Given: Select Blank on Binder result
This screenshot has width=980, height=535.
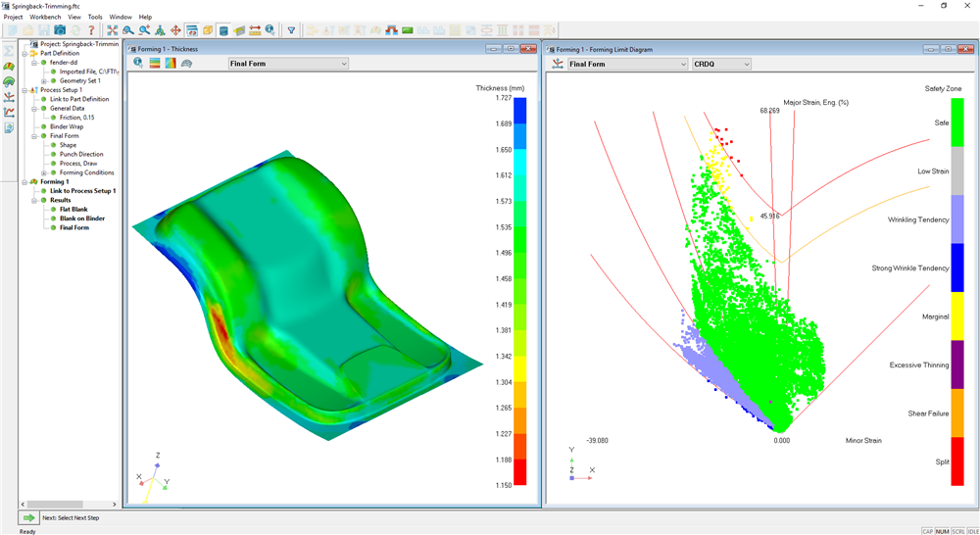Looking at the screenshot, I should [x=81, y=219].
